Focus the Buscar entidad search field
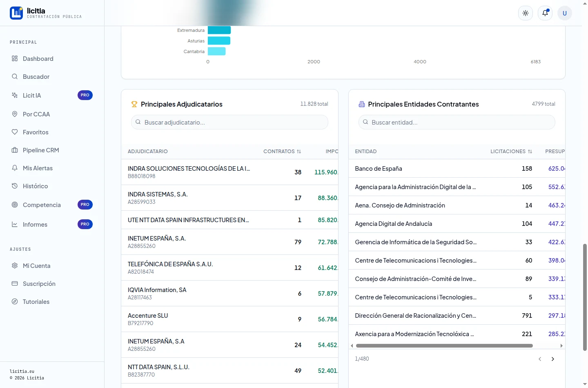588x388 pixels. pyautogui.click(x=457, y=122)
